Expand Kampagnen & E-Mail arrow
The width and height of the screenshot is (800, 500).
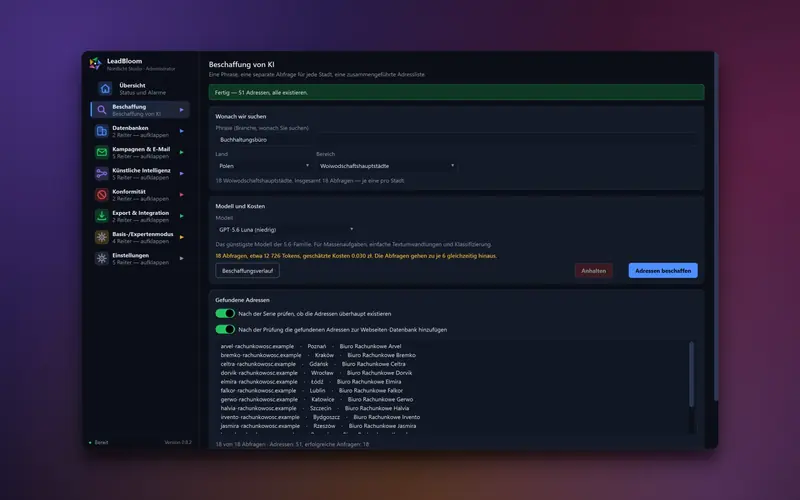[181, 152]
